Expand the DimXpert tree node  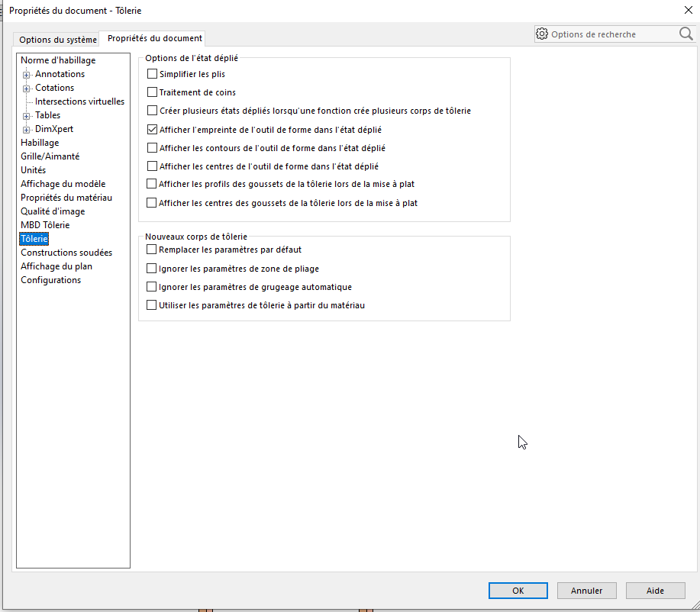click(27, 130)
